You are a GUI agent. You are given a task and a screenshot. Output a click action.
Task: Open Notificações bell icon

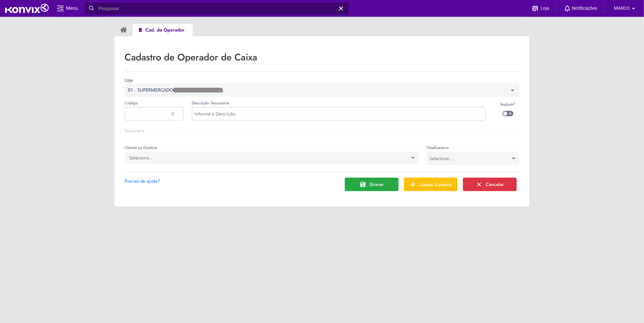[567, 9]
